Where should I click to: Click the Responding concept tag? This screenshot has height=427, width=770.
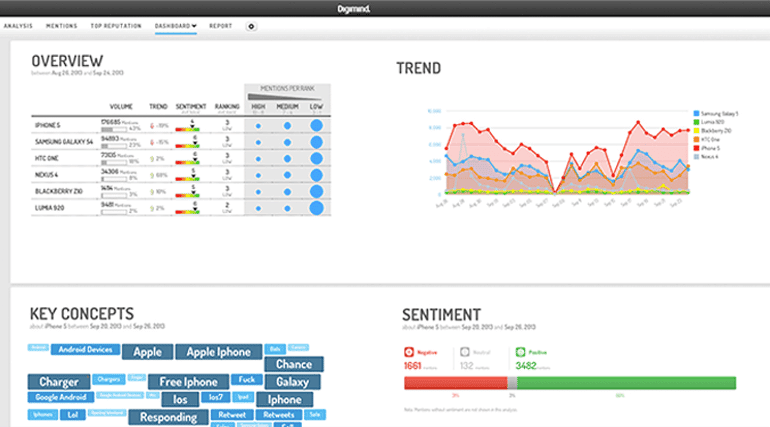[168, 417]
